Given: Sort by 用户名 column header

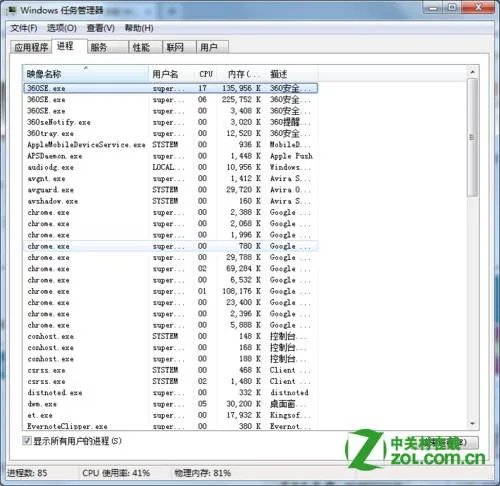Looking at the screenshot, I should [171, 74].
